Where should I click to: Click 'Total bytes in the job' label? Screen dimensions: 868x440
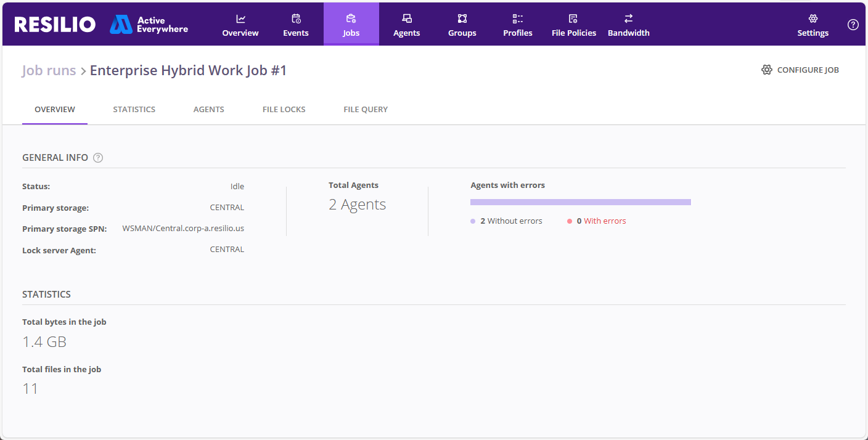64,322
